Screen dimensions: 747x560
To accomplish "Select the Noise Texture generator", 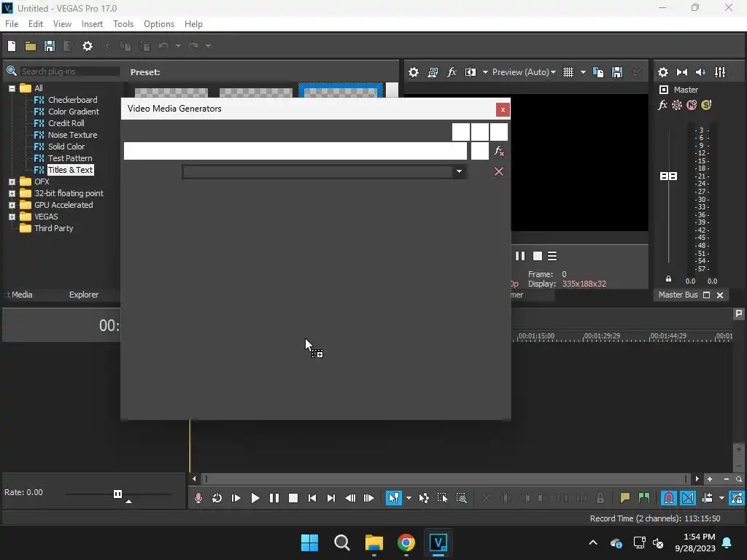I will point(72,135).
